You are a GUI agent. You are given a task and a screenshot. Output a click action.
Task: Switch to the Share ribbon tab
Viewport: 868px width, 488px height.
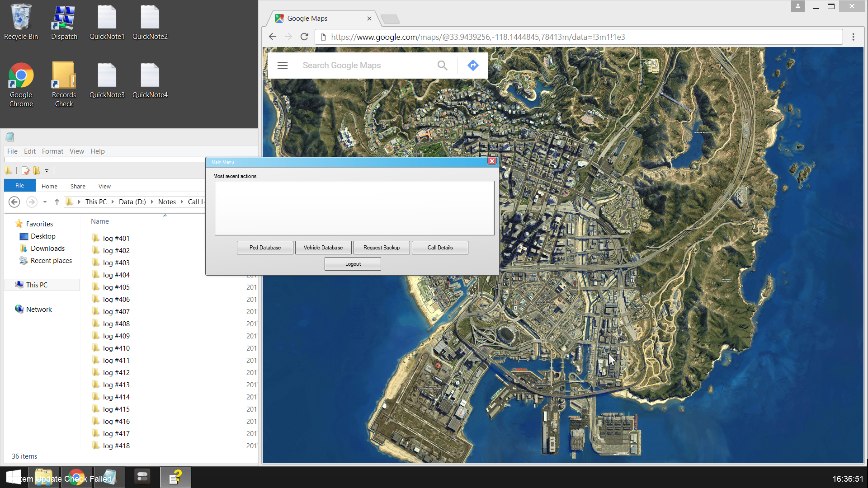click(78, 186)
